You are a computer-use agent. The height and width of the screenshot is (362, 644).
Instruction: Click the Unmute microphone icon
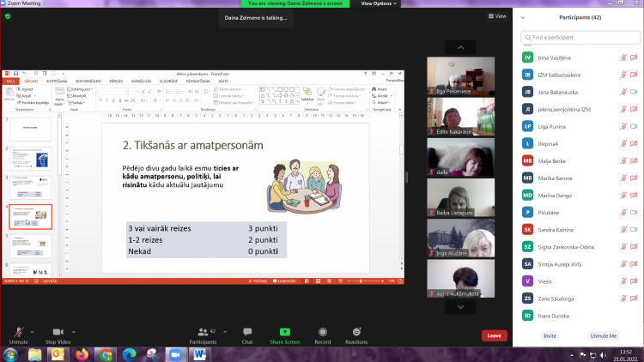(18, 331)
